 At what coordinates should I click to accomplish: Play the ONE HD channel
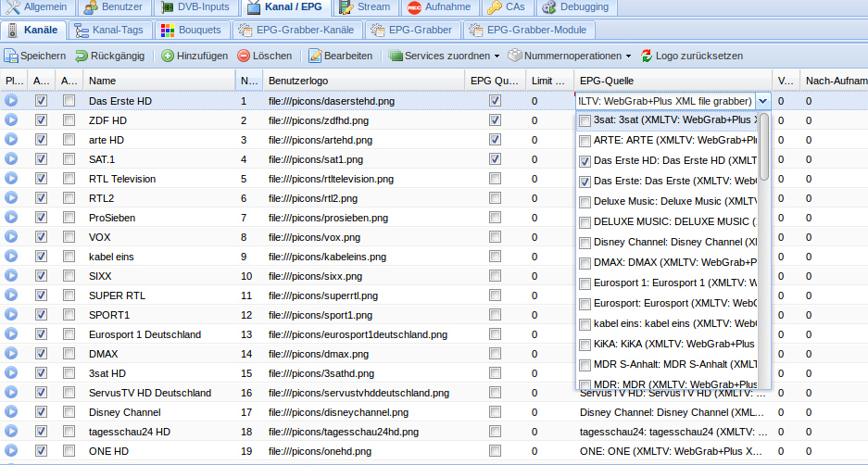[11, 450]
